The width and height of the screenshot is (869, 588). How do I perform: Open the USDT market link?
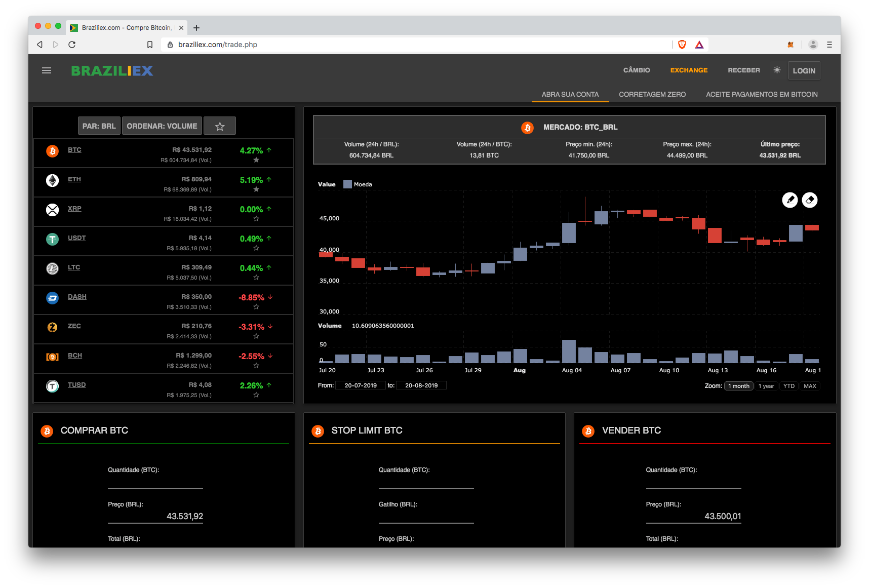(x=77, y=238)
